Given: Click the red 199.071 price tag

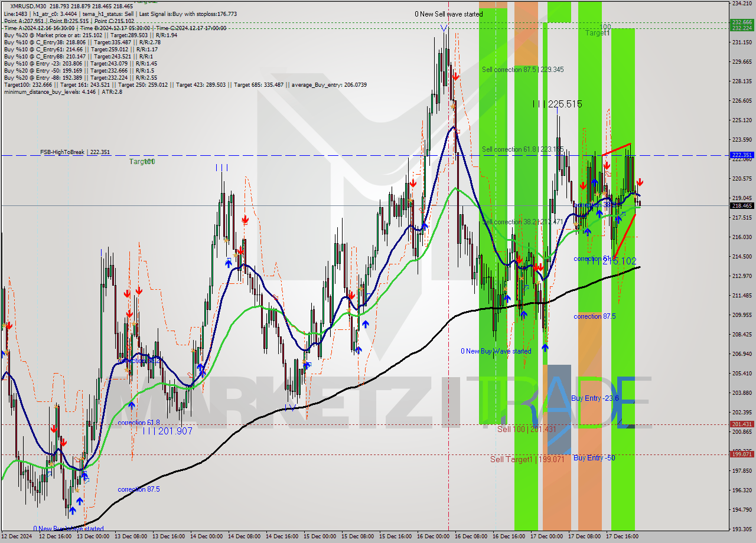Looking at the screenshot, I should (x=742, y=454).
